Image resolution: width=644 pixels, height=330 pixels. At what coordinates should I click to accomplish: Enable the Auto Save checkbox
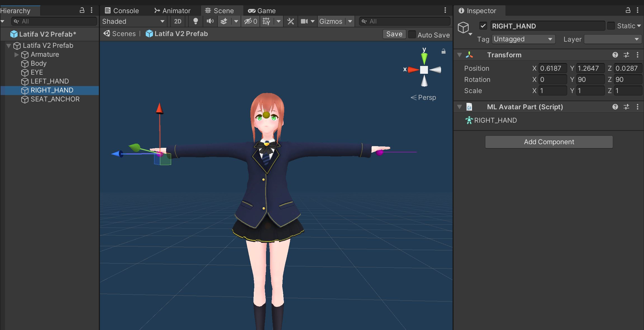412,34
